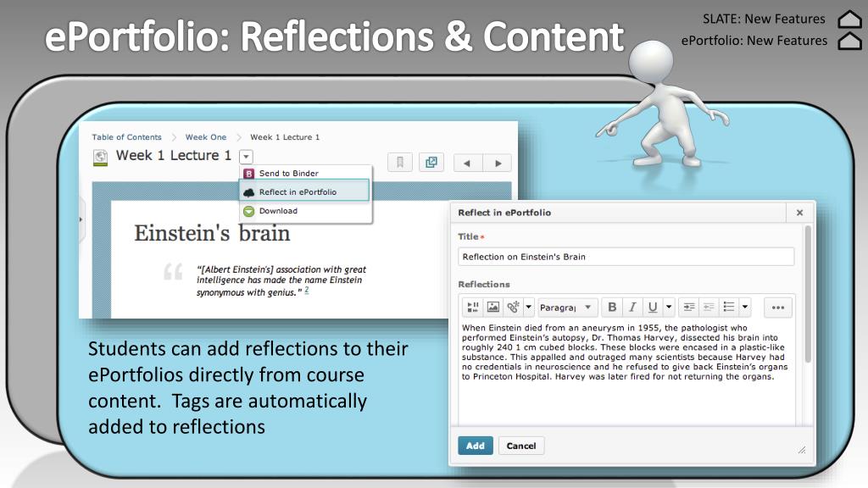Click the bulleted list icon
This screenshot has width=868, height=488.
point(729,307)
